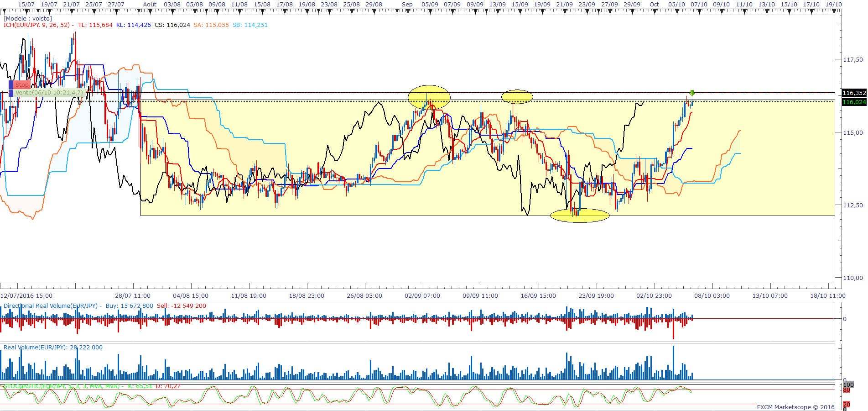Click the 11/08 19:00 time label
The image size is (868, 411).
coord(249,296)
